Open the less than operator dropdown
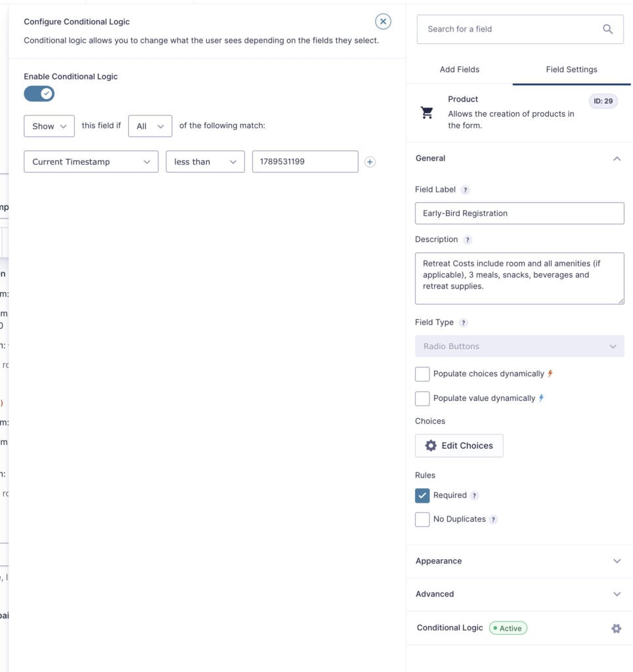Viewport: 633px width, 672px height. click(x=205, y=161)
